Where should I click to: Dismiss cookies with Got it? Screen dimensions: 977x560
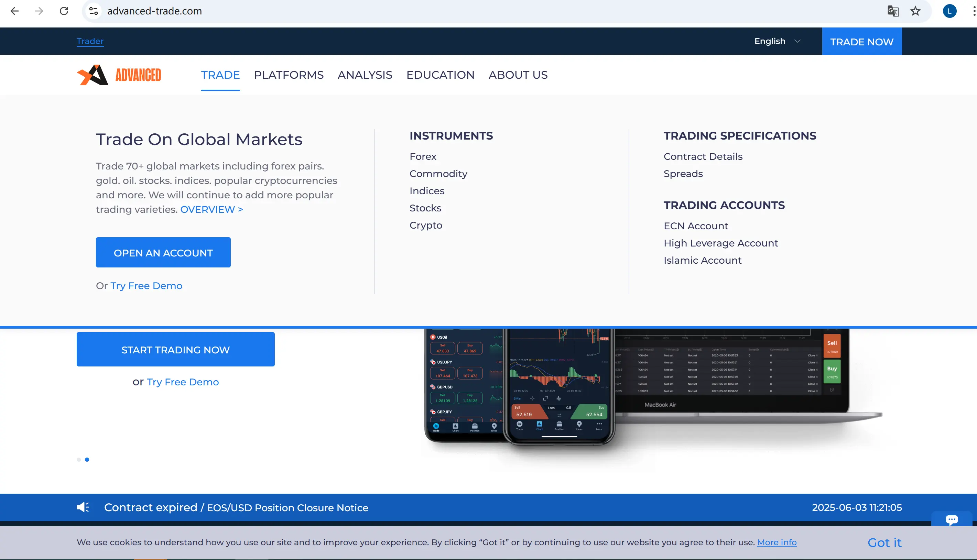click(884, 542)
